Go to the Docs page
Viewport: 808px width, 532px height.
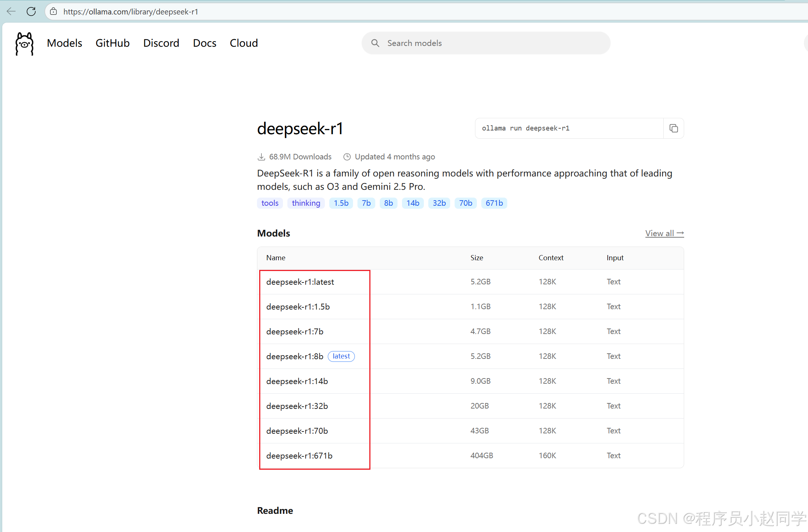point(204,43)
